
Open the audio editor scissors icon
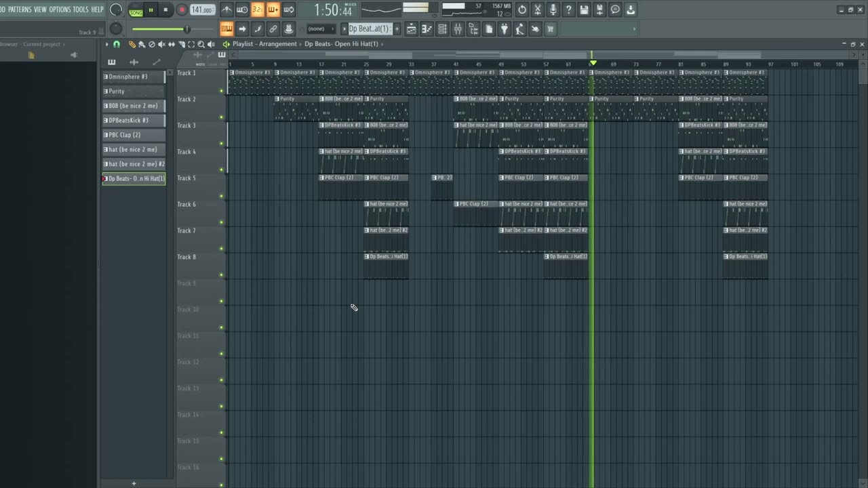tap(538, 9)
